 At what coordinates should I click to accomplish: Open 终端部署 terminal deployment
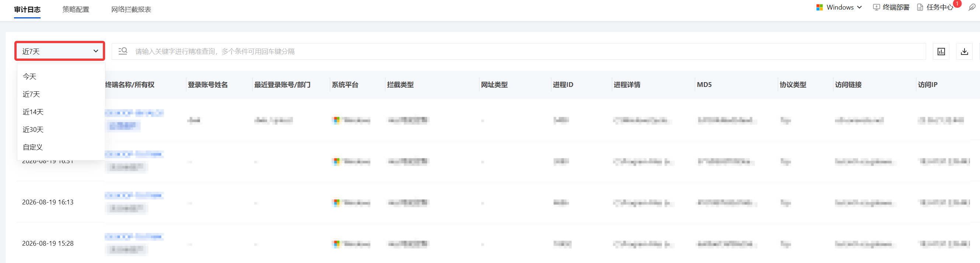(891, 7)
